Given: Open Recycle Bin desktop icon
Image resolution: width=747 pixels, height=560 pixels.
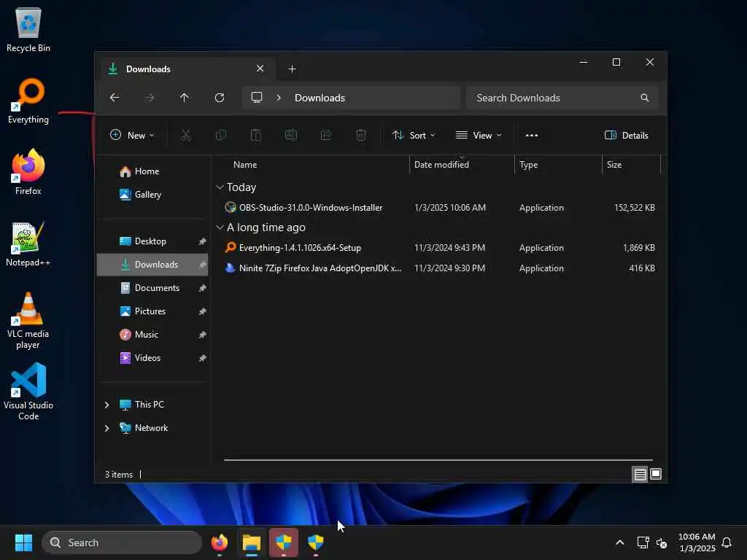Looking at the screenshot, I should (28, 29).
